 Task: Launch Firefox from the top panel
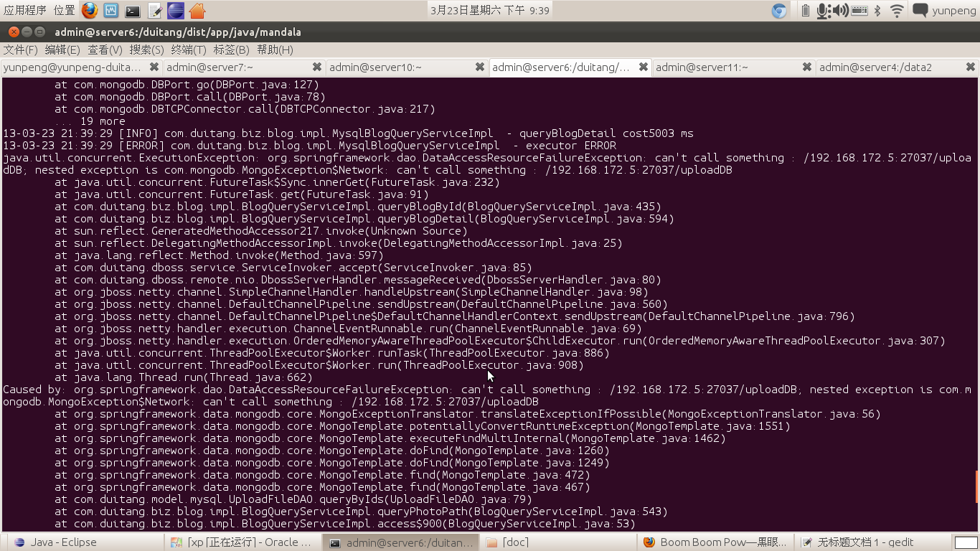pos(90,11)
